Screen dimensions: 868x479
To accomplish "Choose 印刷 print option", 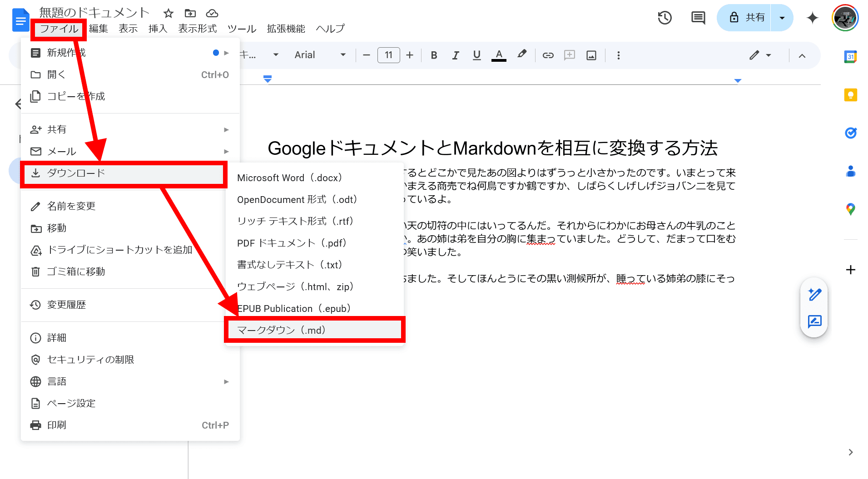I will click(x=130, y=425).
